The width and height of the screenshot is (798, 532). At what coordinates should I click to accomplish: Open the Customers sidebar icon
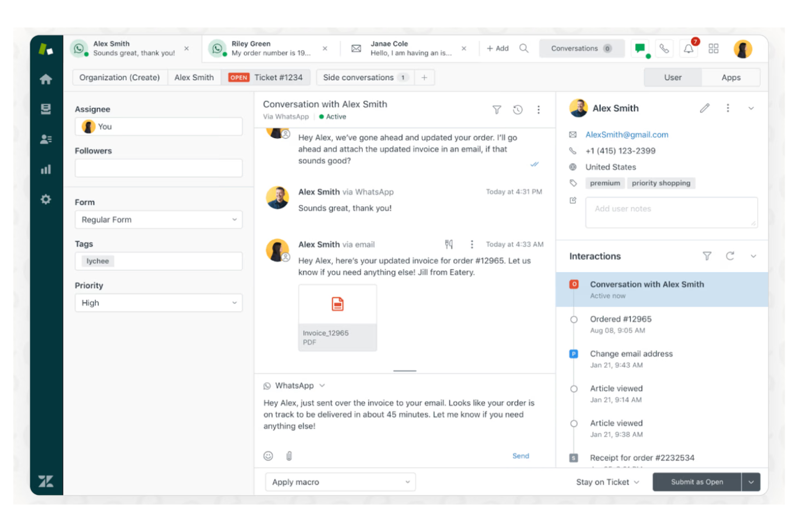pyautogui.click(x=46, y=139)
